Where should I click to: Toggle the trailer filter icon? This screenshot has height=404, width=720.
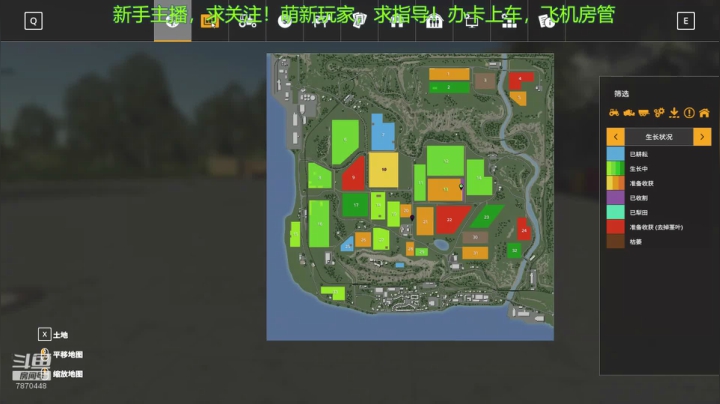(x=644, y=112)
